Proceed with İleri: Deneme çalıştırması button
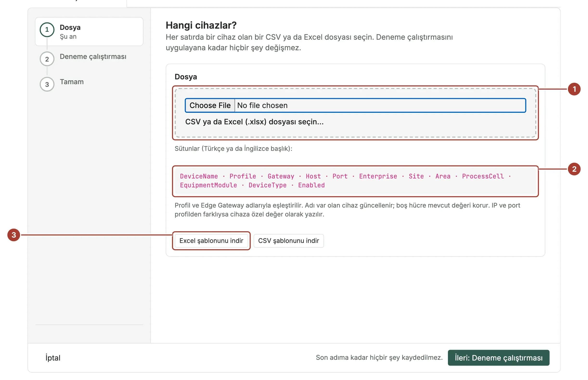Image resolution: width=588 pixels, height=380 pixels. click(498, 358)
